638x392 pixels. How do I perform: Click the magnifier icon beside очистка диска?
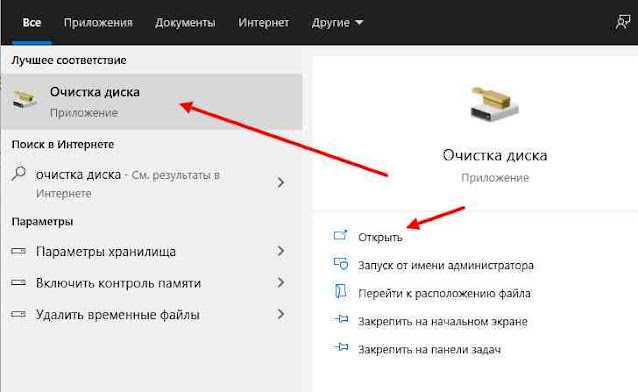pyautogui.click(x=19, y=173)
